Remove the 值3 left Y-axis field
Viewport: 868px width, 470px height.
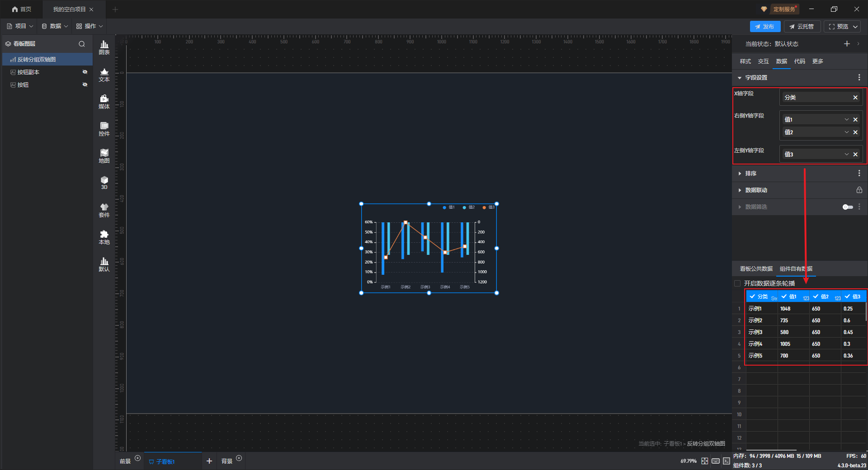tap(855, 155)
